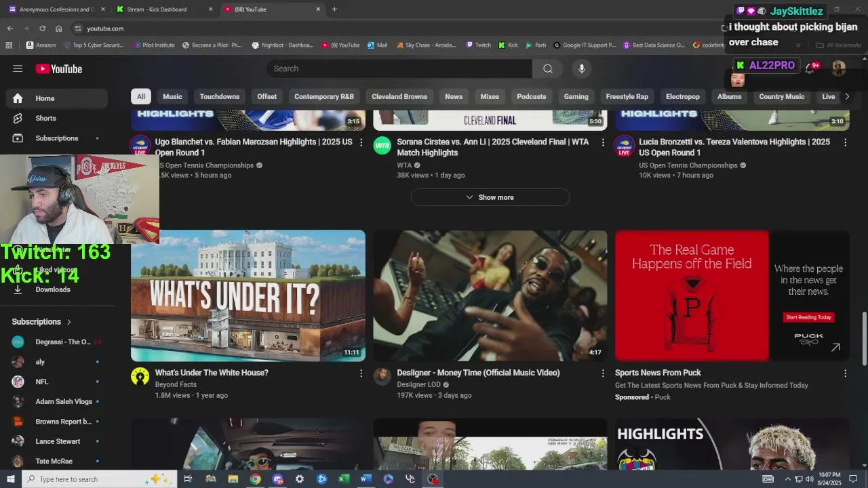Open Settings gear in taskbar

[x=299, y=479]
